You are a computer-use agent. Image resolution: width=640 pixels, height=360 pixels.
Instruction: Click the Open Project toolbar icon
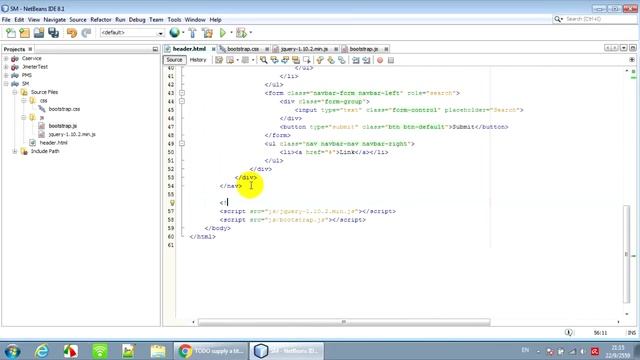[x=39, y=33]
